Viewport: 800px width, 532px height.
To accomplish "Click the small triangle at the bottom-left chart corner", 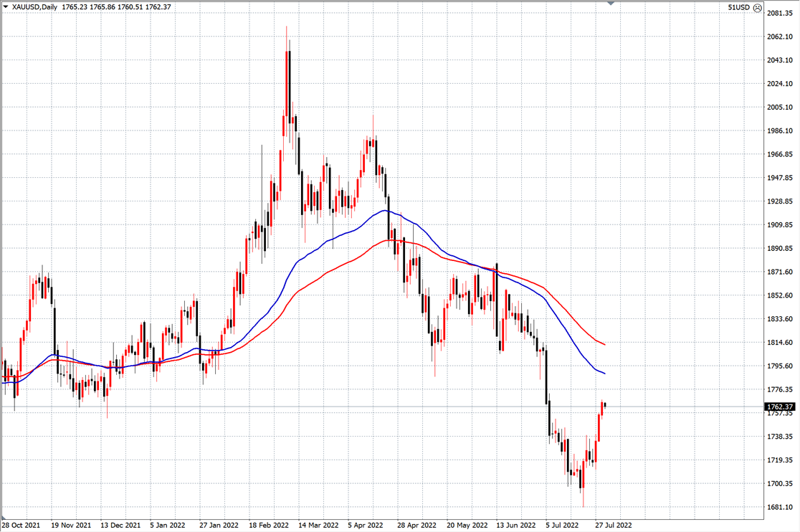I will coord(3,517).
